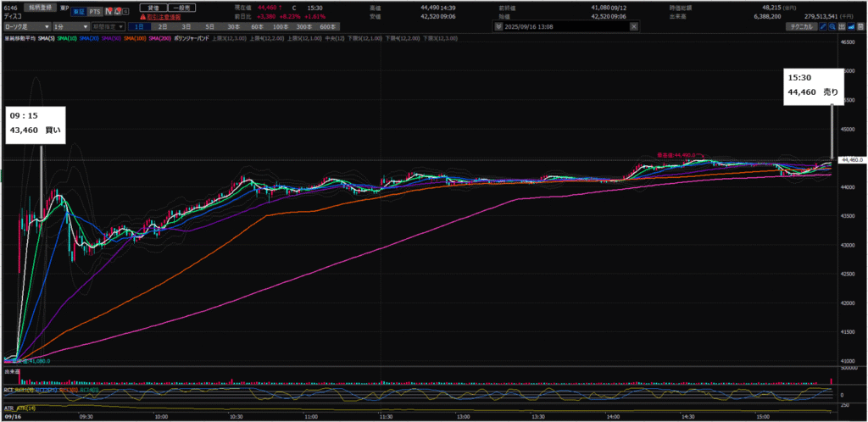Open the ローソク足 chart type dropdown
The height and width of the screenshot is (422, 868).
point(26,26)
